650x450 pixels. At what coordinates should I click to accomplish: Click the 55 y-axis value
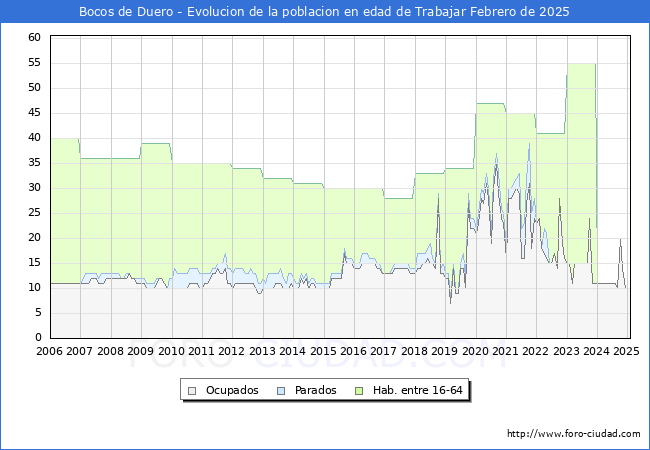(x=35, y=63)
